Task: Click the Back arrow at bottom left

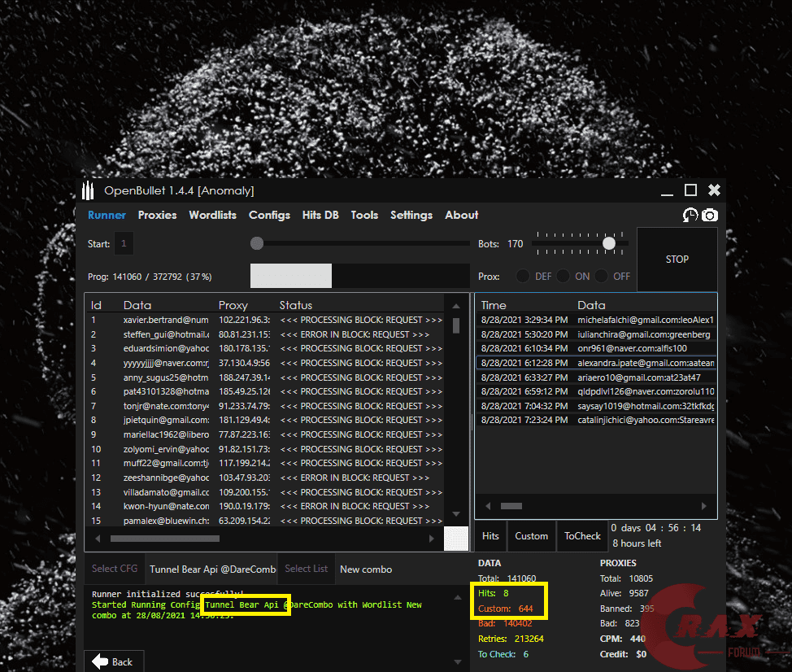Action: 114,661
